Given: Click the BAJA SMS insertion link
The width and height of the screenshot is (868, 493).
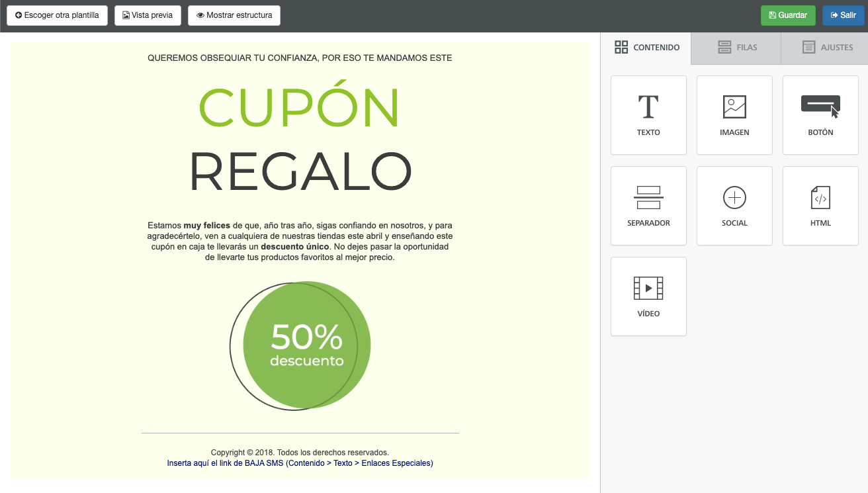Looking at the screenshot, I should 299,463.
